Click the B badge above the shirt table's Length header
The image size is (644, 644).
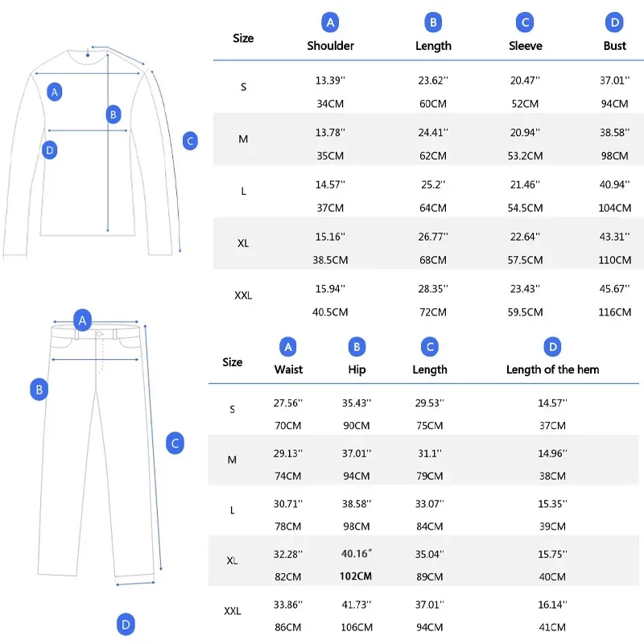(x=433, y=23)
